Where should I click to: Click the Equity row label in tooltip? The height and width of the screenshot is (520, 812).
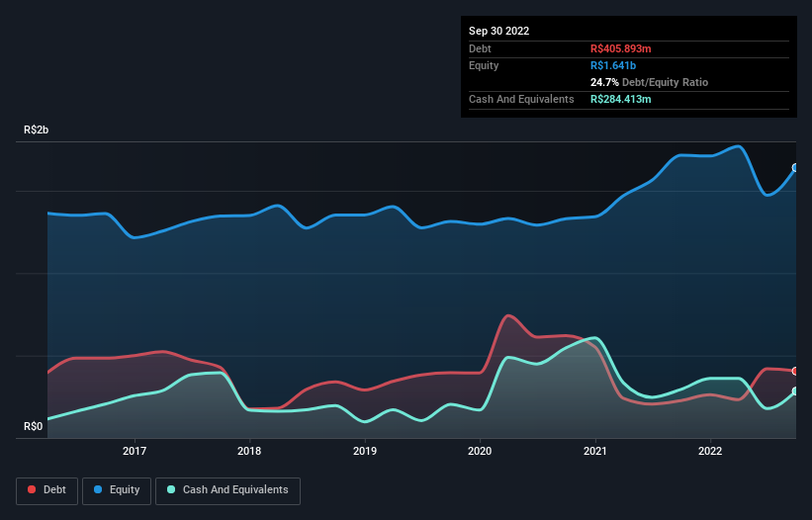(484, 65)
